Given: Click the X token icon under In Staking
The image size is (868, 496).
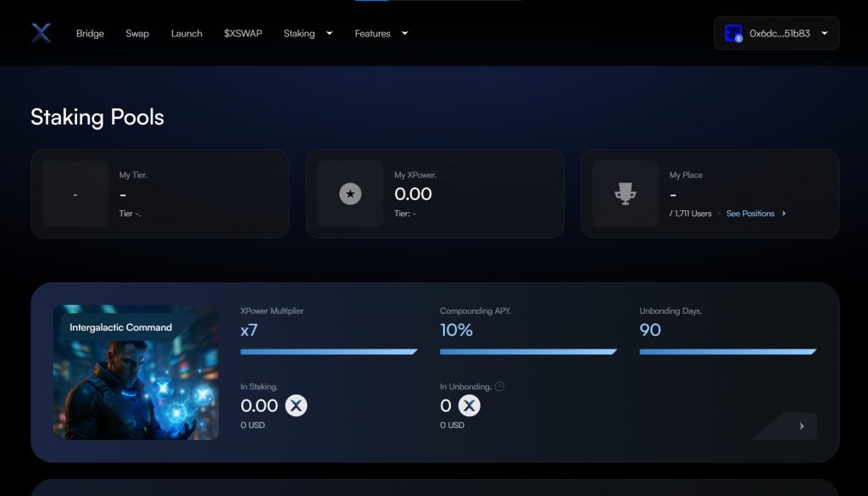Looking at the screenshot, I should pos(296,406).
